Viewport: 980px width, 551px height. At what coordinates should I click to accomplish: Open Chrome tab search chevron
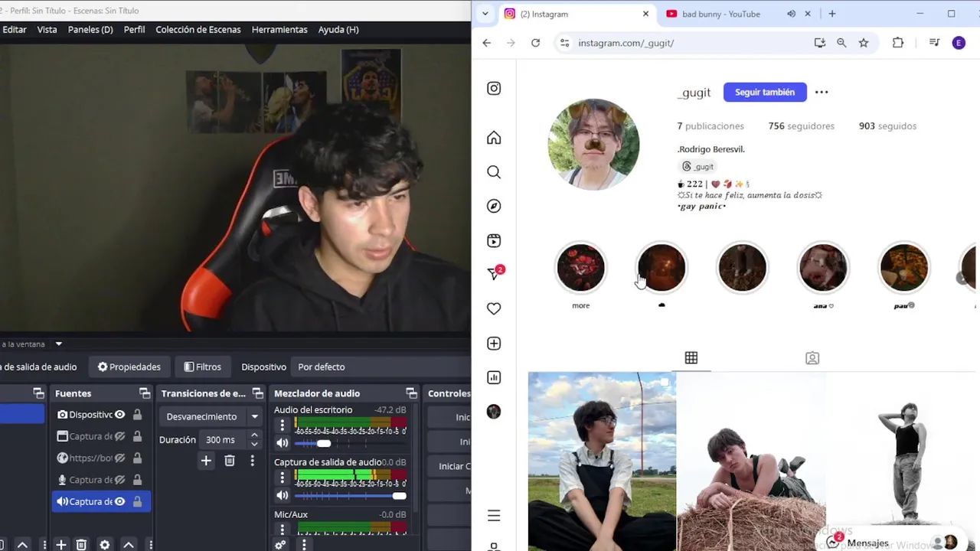485,14
